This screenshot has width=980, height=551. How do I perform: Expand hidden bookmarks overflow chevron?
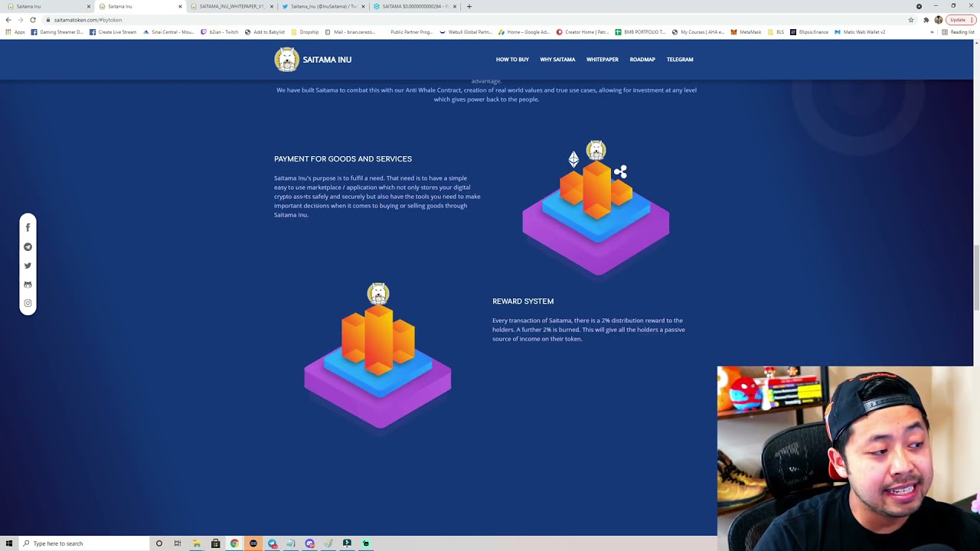[x=932, y=32]
